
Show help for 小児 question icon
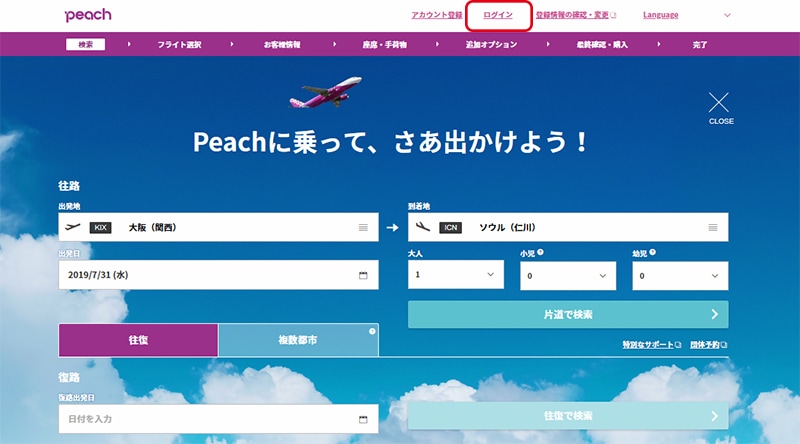[x=540, y=252]
